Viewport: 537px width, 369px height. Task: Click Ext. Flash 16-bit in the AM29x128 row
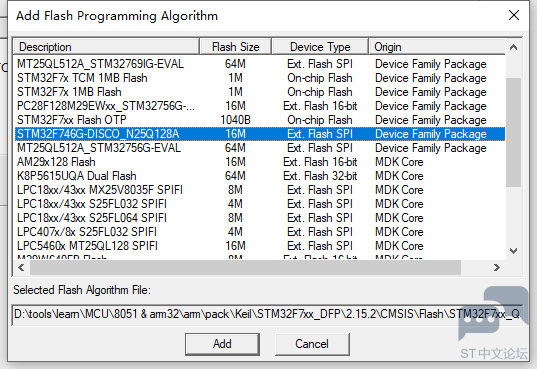pyautogui.click(x=320, y=162)
